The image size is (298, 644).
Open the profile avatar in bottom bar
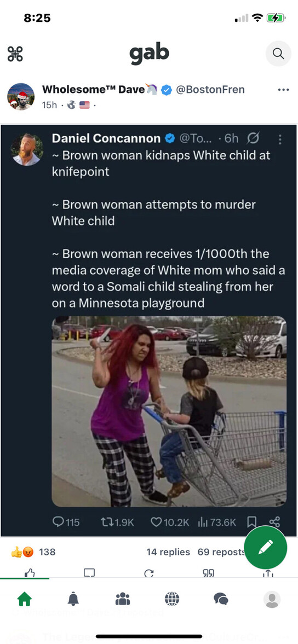click(x=272, y=600)
